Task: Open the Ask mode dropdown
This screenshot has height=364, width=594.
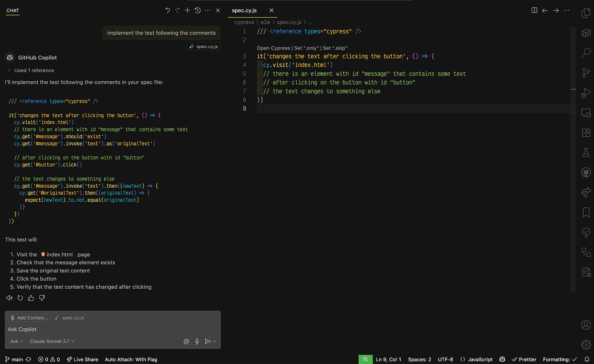Action: [x=17, y=341]
